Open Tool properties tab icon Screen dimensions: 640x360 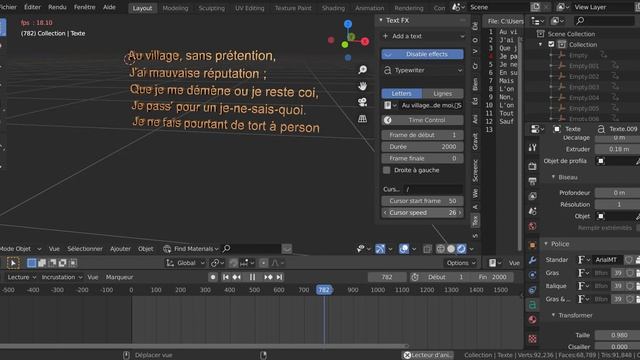(532, 148)
